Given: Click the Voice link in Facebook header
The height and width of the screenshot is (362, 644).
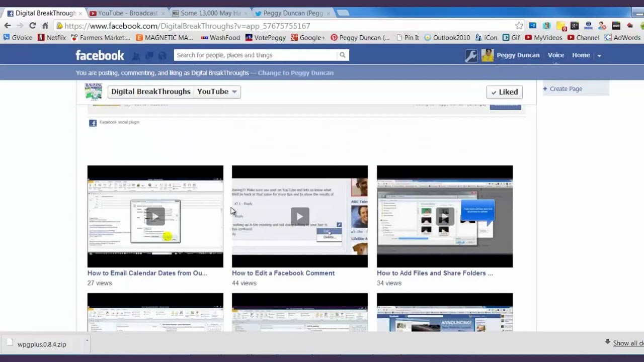Looking at the screenshot, I should point(556,55).
